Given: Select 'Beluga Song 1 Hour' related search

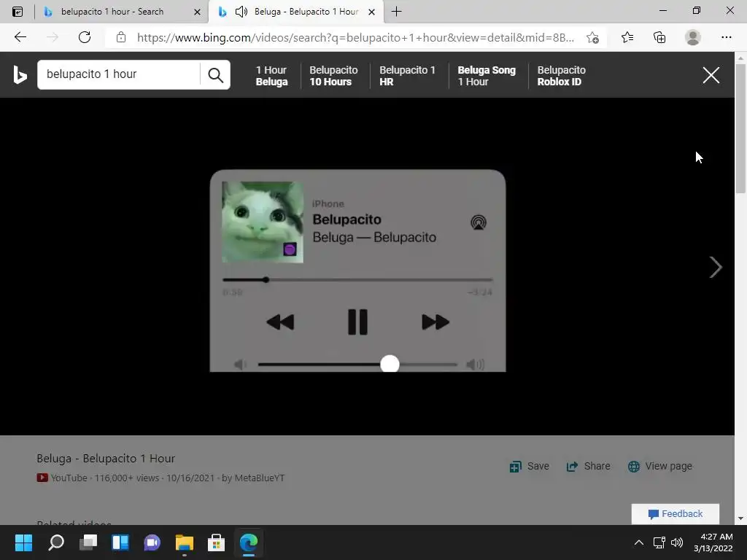Looking at the screenshot, I should [487, 76].
